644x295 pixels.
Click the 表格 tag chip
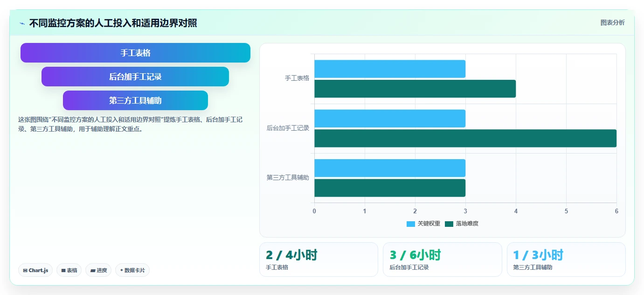(x=69, y=270)
